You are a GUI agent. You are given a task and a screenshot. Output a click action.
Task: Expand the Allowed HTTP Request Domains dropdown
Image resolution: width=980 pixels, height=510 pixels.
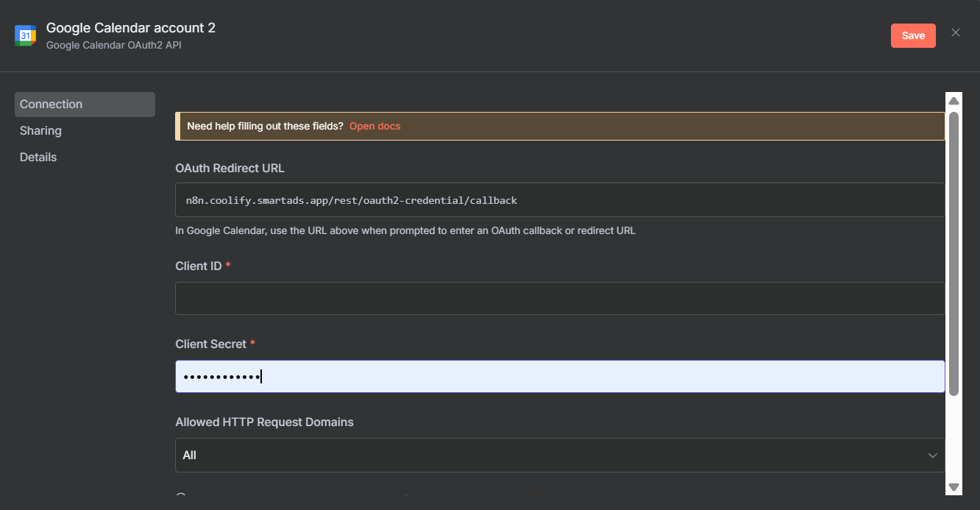point(559,456)
